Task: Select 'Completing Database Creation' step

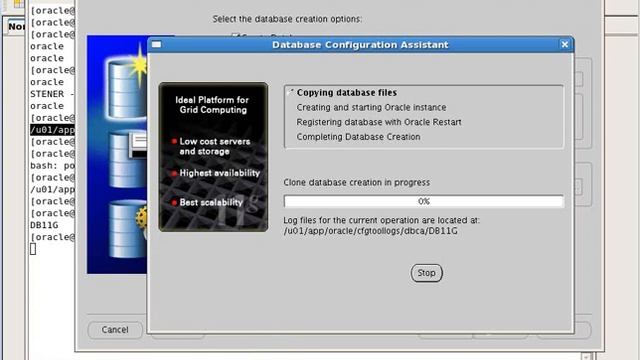Action: 358,137
